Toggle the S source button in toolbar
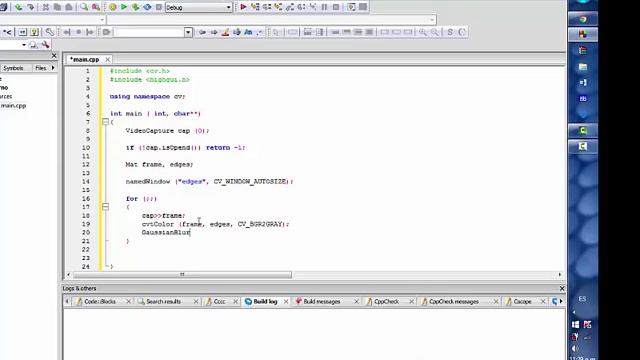Image resolution: width=640 pixels, height=360 pixels. (x=450, y=32)
